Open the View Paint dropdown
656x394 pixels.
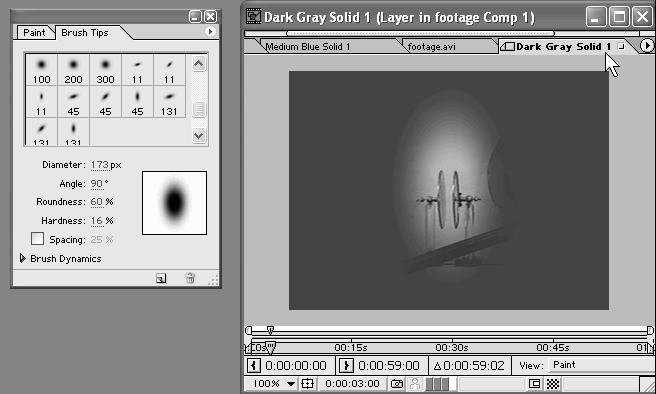tap(601, 365)
